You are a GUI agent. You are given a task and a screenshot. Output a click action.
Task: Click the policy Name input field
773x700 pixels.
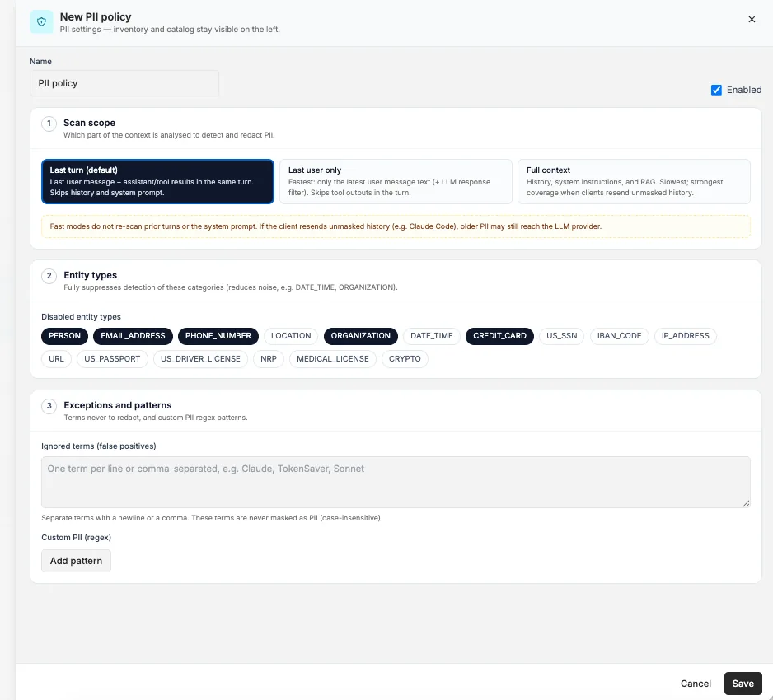click(124, 83)
